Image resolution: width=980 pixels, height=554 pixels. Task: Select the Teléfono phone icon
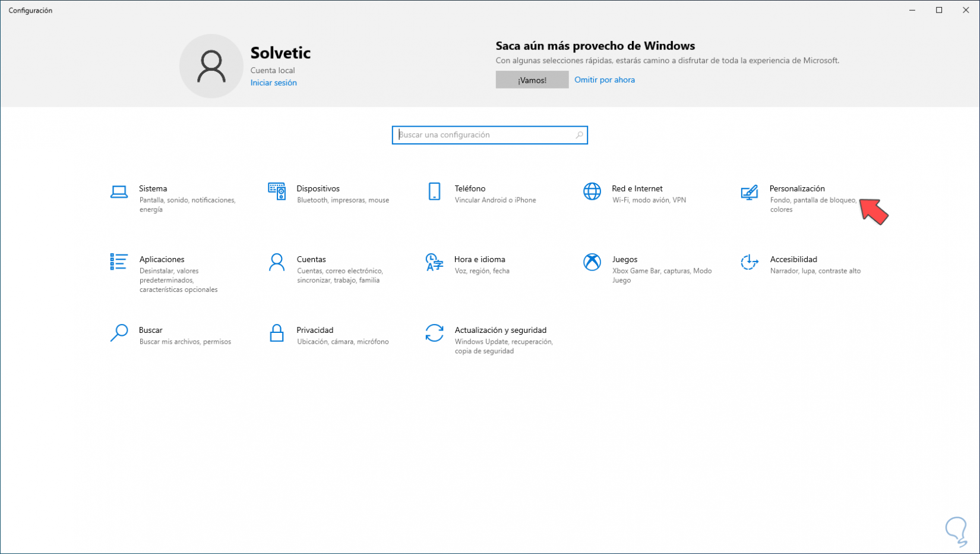(x=434, y=191)
